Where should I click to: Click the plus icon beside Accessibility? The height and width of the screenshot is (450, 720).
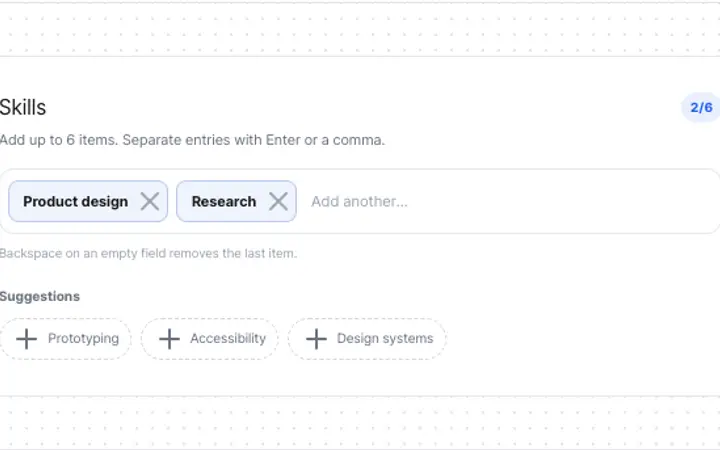point(169,339)
